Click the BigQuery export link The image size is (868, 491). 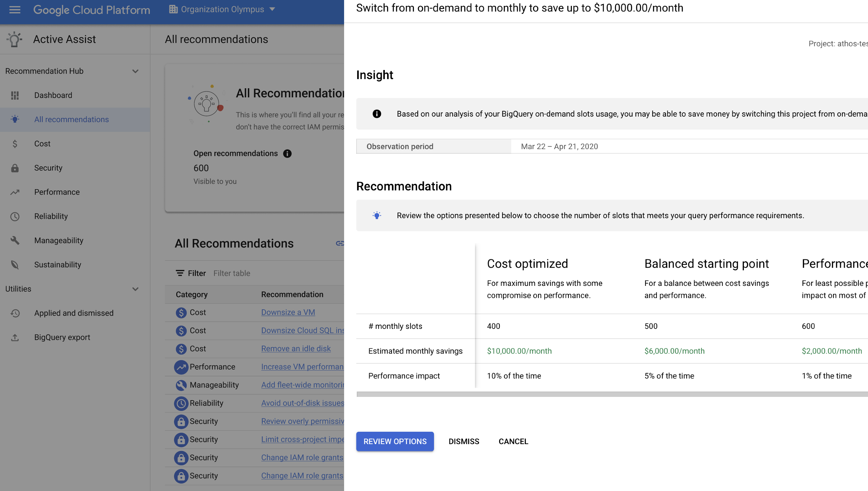(x=62, y=337)
